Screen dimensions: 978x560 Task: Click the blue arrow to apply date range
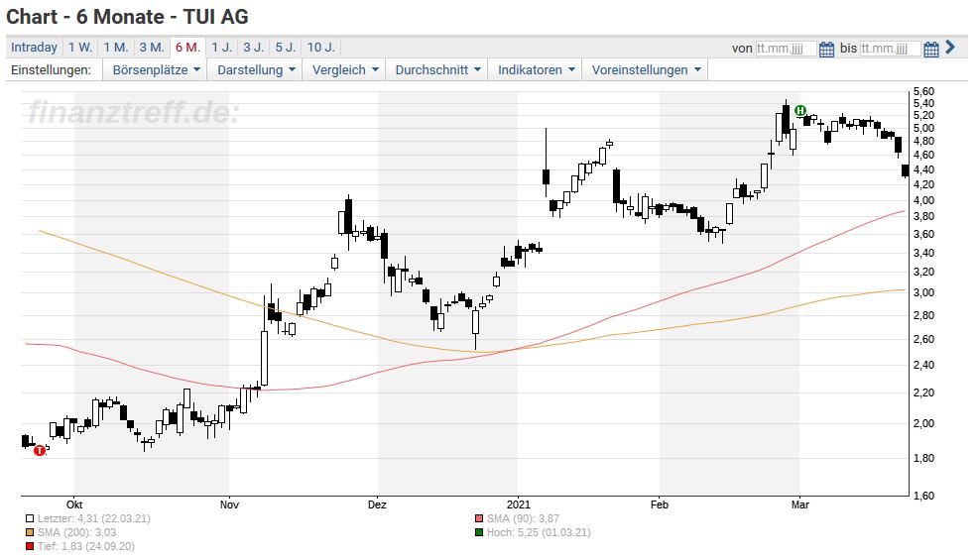tap(950, 47)
